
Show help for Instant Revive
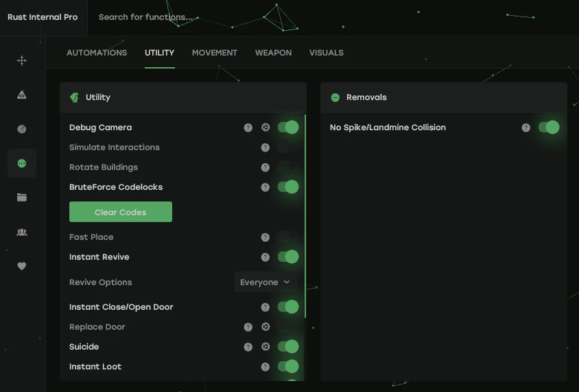tap(265, 257)
